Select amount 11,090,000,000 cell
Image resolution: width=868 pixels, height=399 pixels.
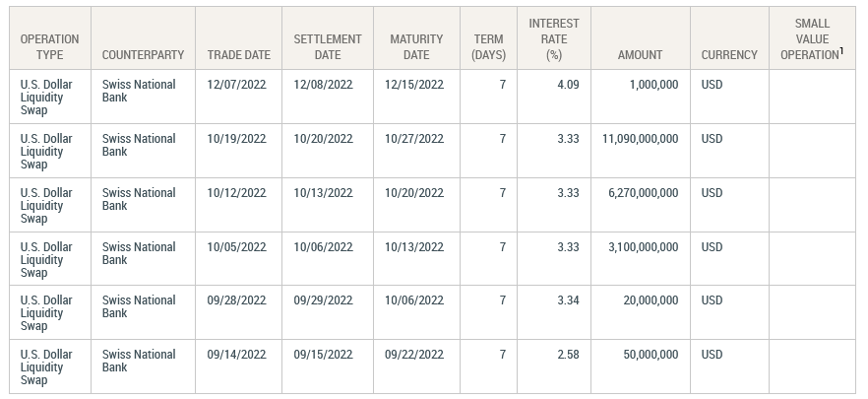pyautogui.click(x=641, y=151)
